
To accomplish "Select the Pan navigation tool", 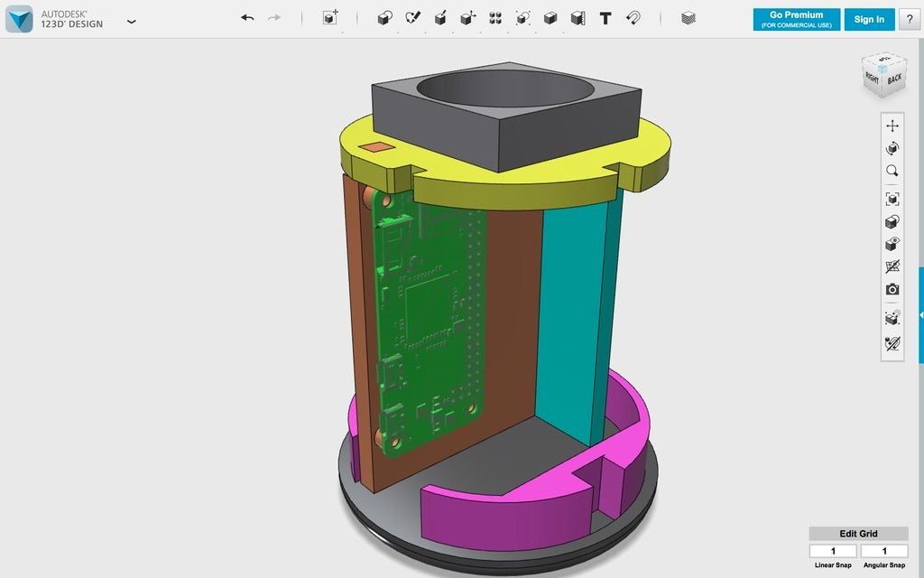I will [892, 126].
